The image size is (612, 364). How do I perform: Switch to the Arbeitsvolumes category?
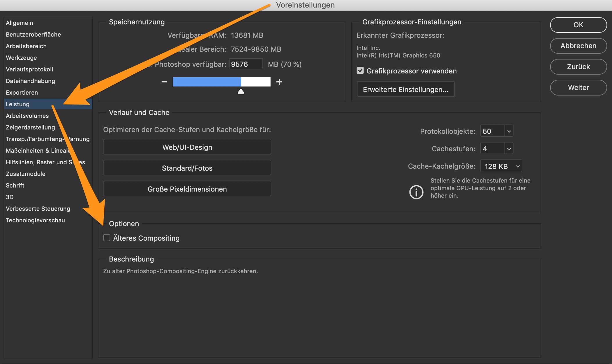[x=27, y=116]
